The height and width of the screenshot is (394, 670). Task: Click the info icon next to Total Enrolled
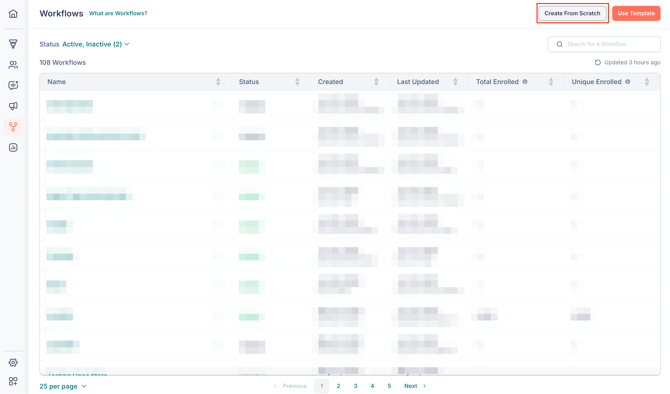pos(525,82)
